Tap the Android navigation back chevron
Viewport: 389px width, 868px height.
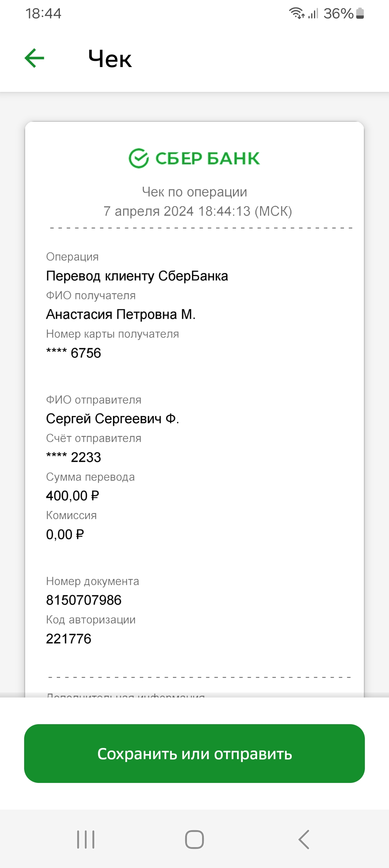(304, 840)
